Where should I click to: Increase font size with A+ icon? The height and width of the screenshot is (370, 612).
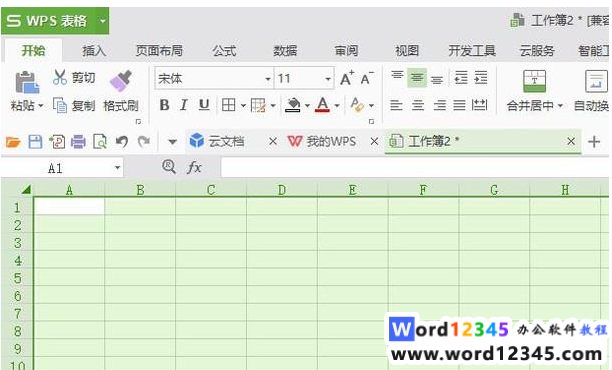tap(347, 78)
